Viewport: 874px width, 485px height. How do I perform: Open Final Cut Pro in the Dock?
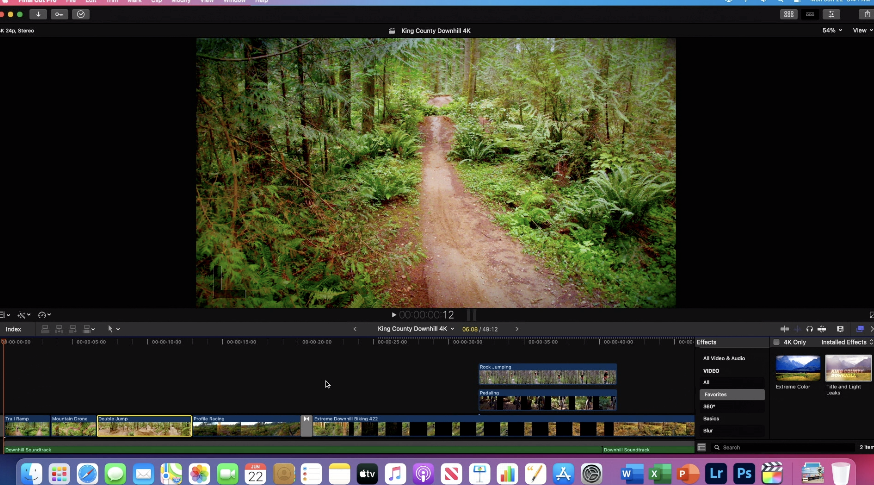coord(772,474)
